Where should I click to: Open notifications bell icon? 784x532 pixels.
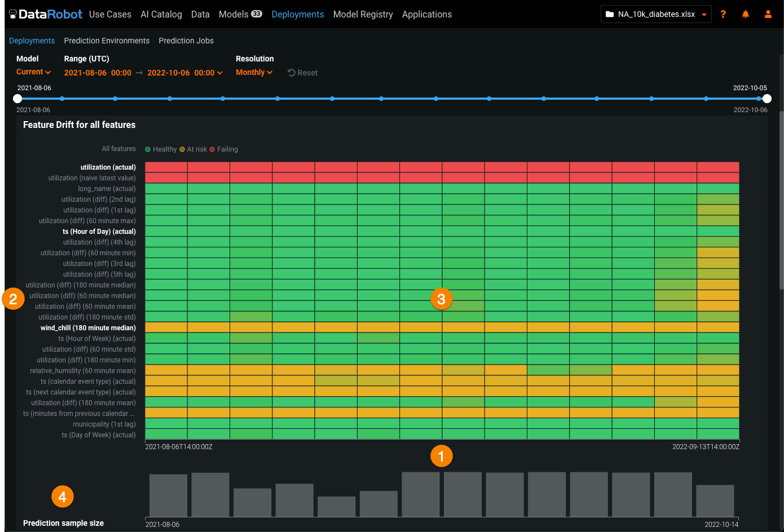click(x=746, y=15)
